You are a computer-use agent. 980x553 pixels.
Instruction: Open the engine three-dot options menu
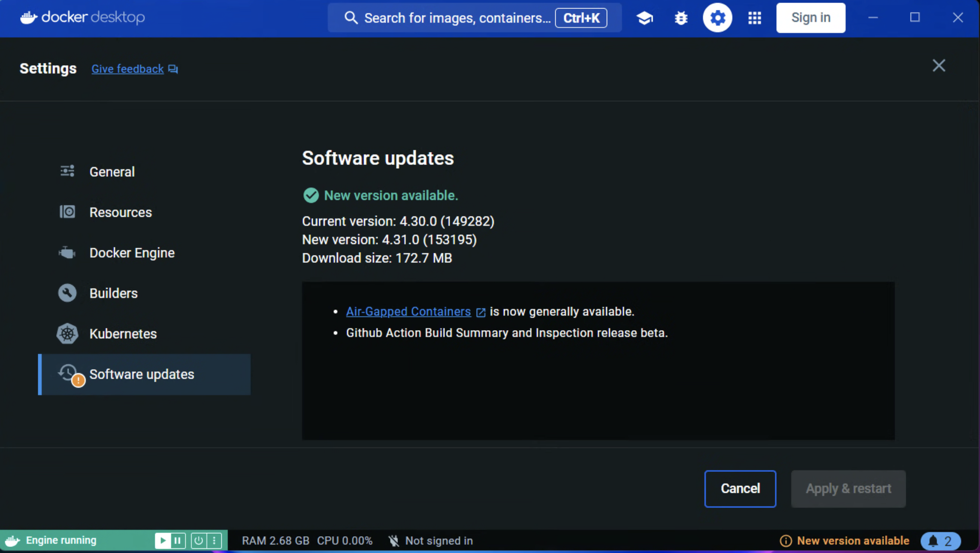point(214,541)
